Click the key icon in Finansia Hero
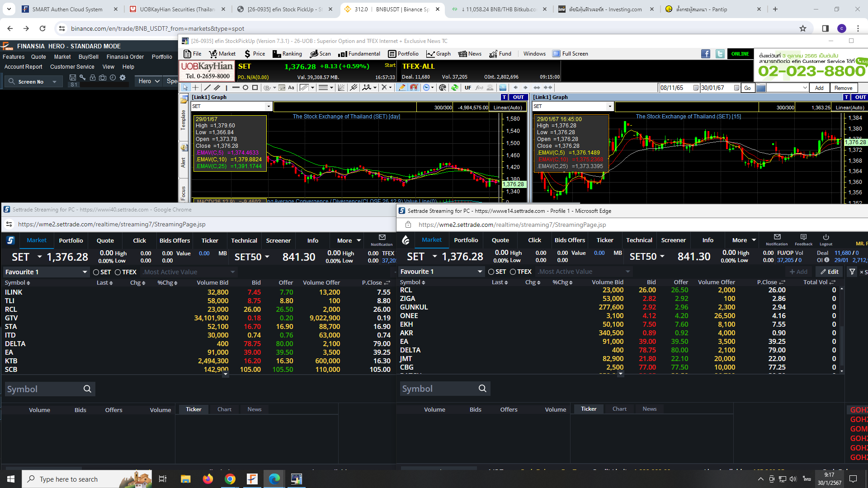868x488 pixels. [82, 78]
